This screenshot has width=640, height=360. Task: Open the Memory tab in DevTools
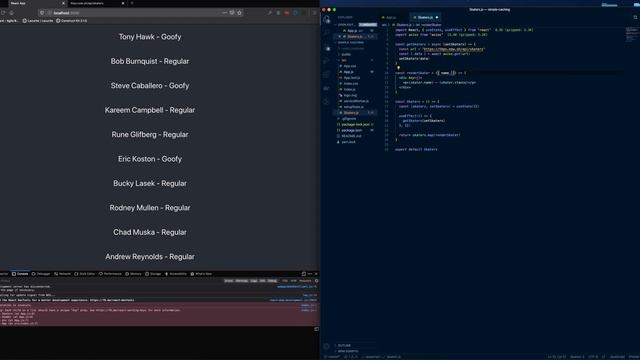coord(133,274)
